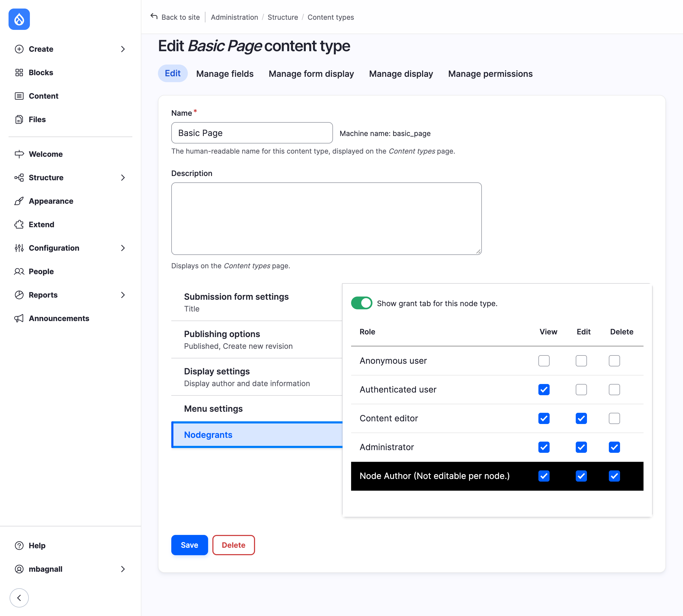The height and width of the screenshot is (616, 683).
Task: Expand the Reports menu chevron
Action: (x=123, y=295)
